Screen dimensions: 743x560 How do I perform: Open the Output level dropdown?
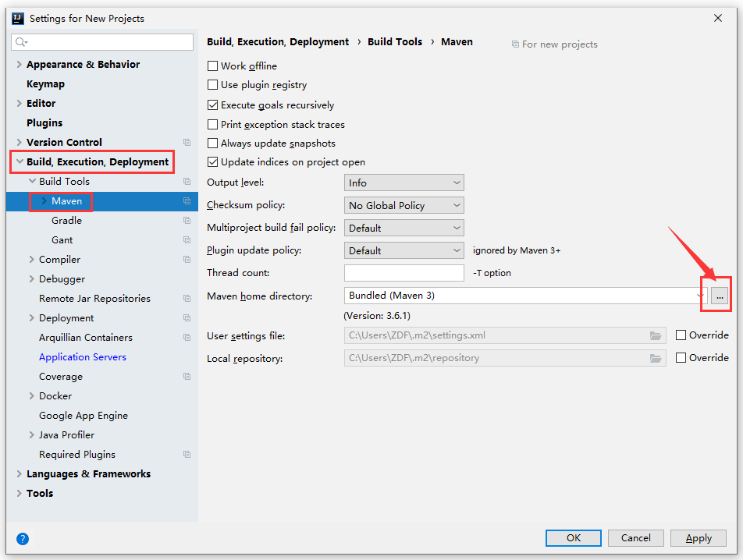403,183
